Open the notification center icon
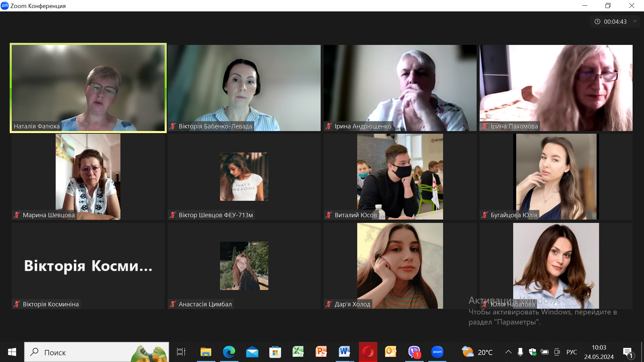The image size is (644, 362). point(628,352)
